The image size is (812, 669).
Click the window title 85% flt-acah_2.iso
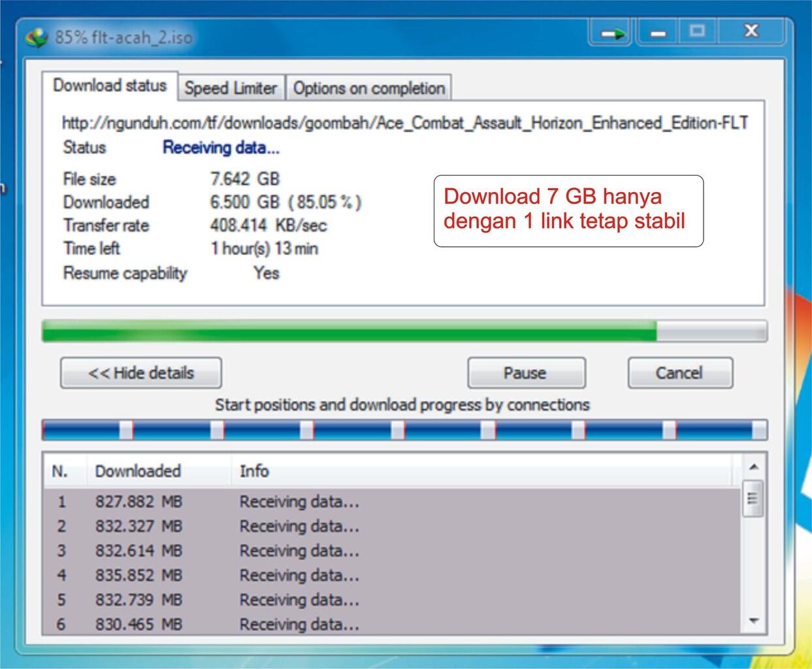coord(123,37)
